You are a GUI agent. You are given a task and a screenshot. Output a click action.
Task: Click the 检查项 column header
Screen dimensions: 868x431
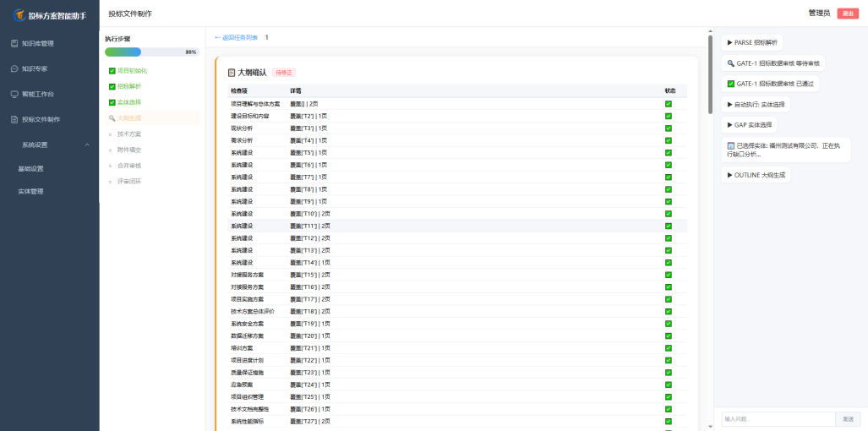coord(239,90)
